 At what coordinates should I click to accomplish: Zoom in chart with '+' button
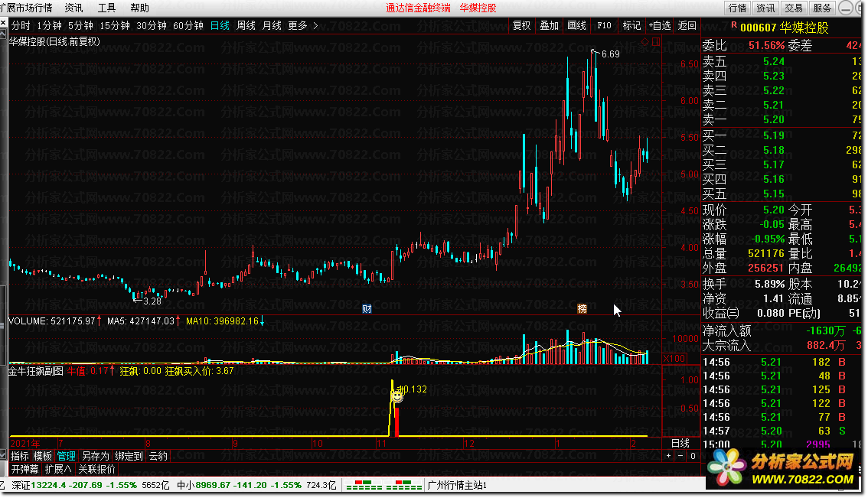click(x=669, y=456)
